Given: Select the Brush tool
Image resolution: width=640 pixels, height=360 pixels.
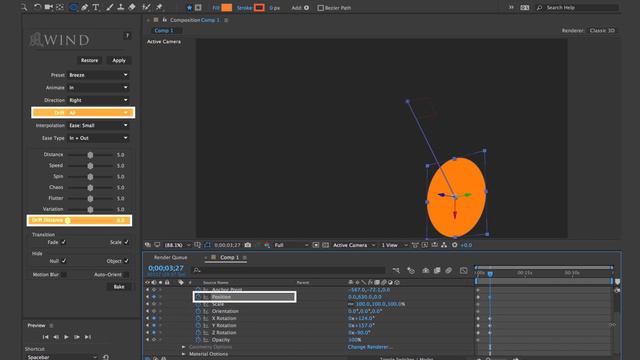Looking at the screenshot, I should pos(109,7).
